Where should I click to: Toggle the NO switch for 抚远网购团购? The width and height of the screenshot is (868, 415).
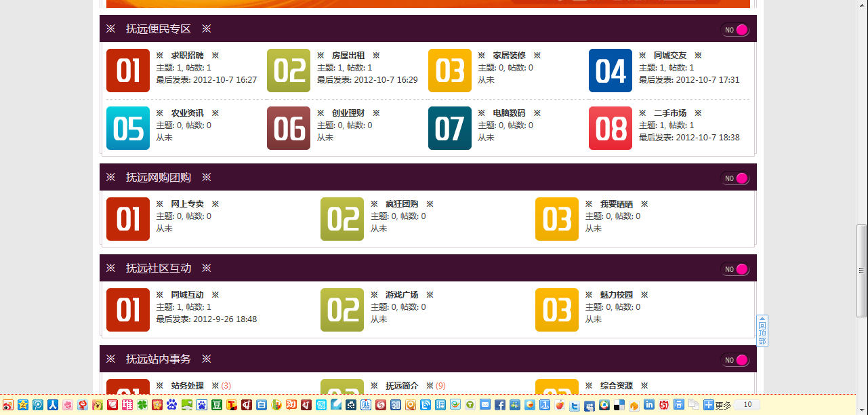(x=735, y=178)
